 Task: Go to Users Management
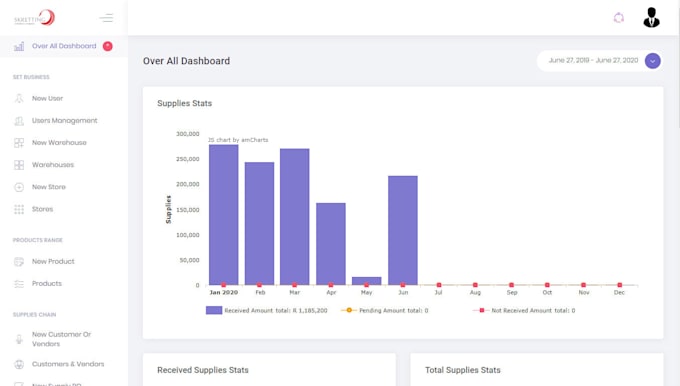click(x=65, y=121)
